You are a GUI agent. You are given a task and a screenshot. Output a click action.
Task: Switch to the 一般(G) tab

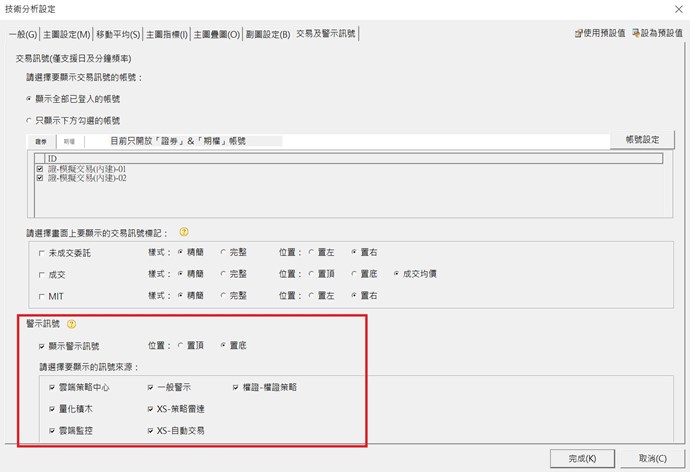tap(23, 34)
